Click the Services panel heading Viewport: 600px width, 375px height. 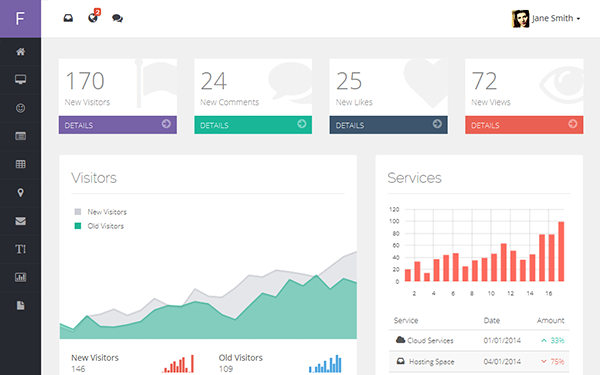coord(414,178)
